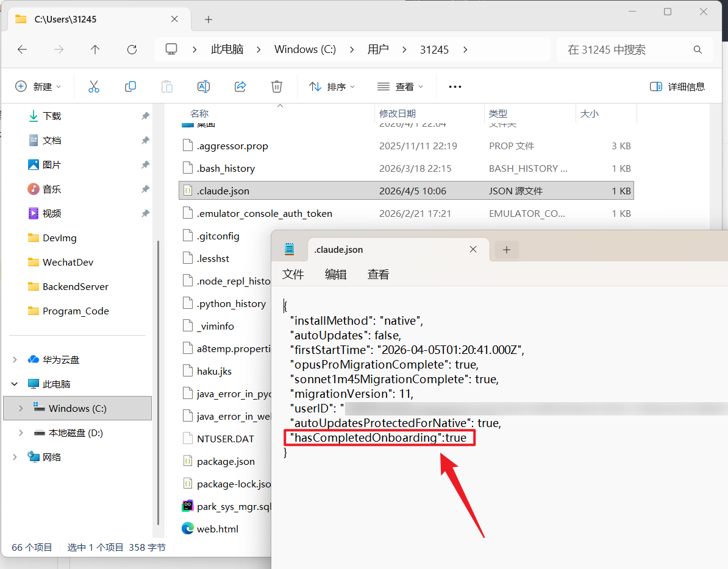Click Windows (C:) in the address breadcrumb
Screen dimensions: 728x569
[305, 49]
